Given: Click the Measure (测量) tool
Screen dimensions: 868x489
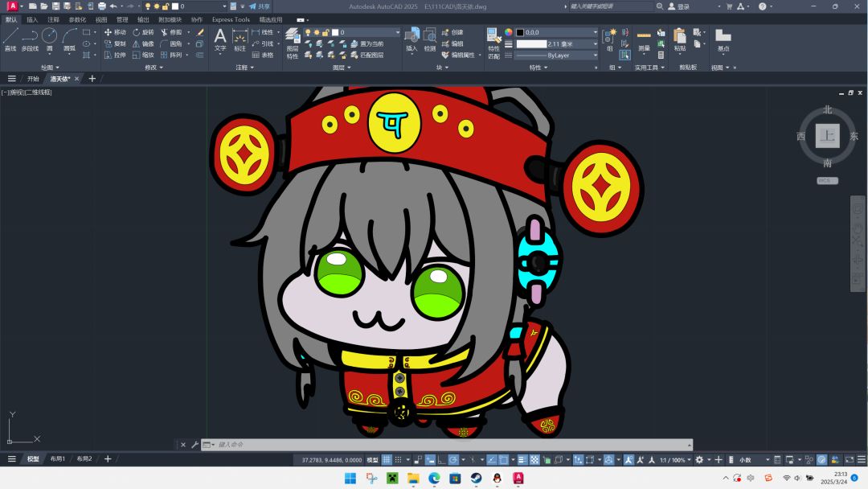Looking at the screenshot, I should point(644,40).
